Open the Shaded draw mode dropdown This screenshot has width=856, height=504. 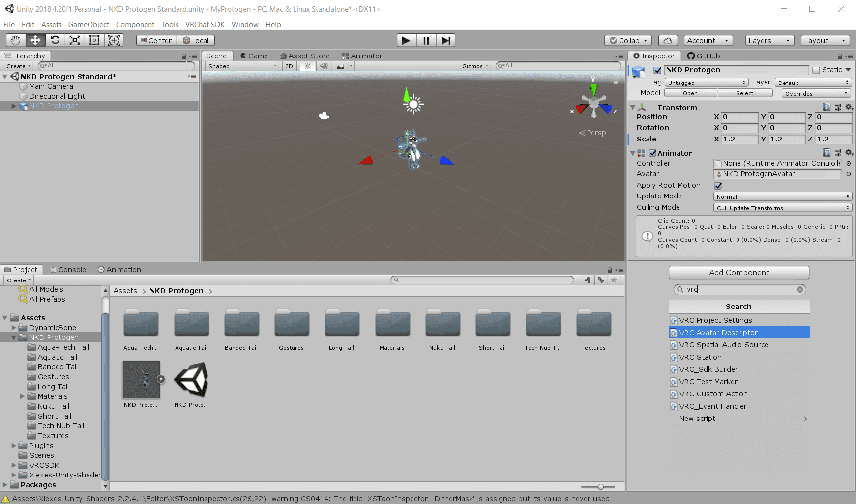coord(242,66)
